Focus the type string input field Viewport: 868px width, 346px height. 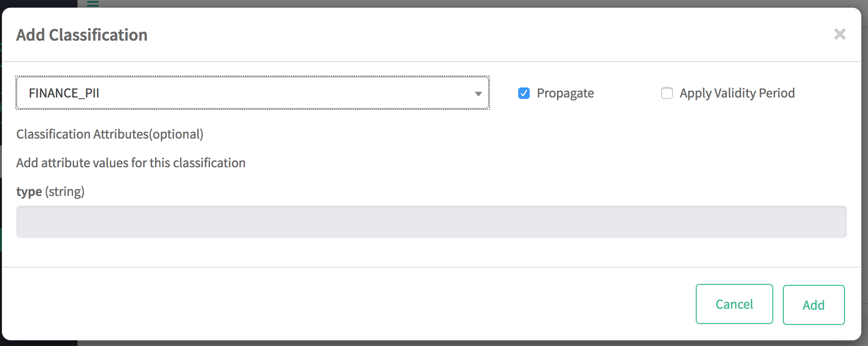tap(431, 222)
